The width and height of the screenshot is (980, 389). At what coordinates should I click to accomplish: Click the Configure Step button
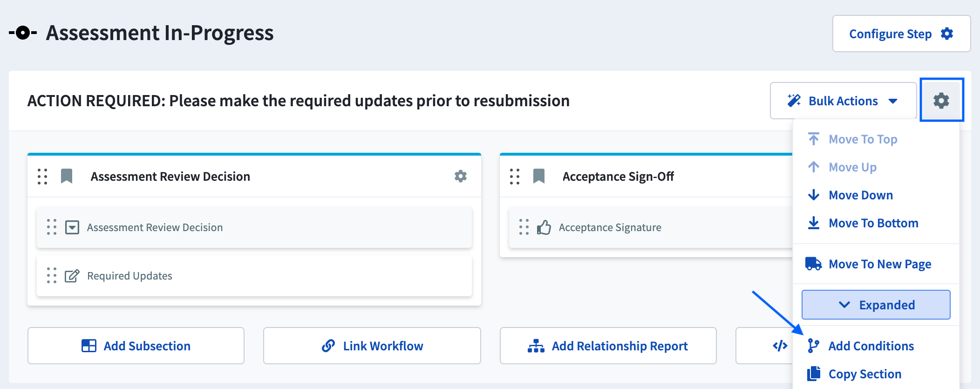901,34
